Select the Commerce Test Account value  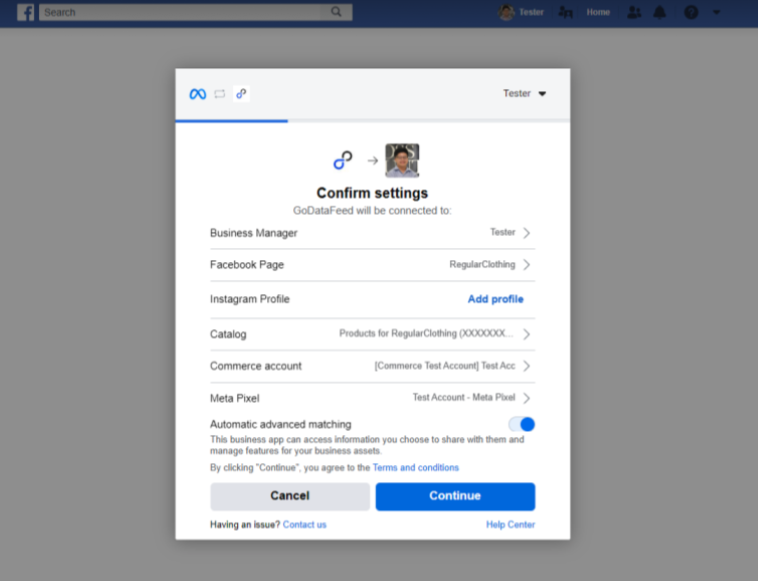point(445,366)
